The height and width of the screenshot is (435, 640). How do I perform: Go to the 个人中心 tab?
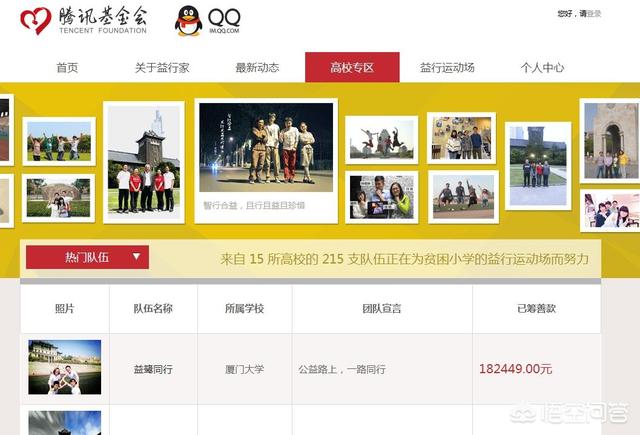(x=542, y=67)
